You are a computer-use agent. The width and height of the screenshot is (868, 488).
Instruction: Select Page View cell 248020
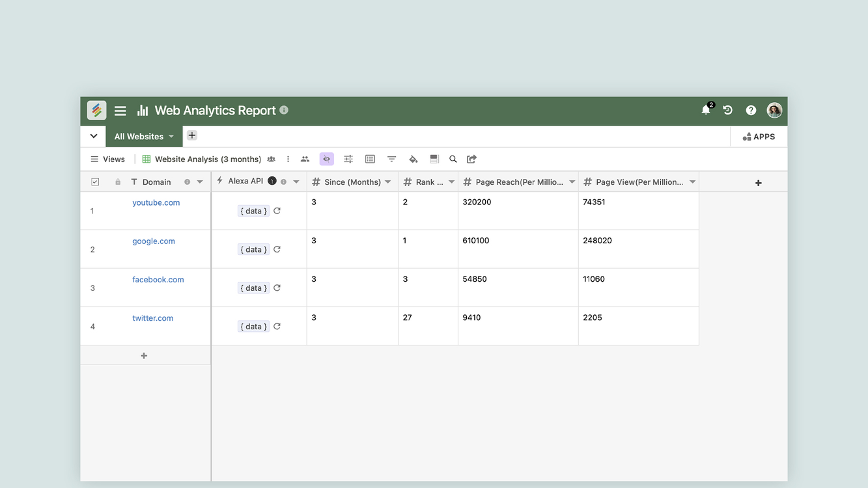pyautogui.click(x=639, y=249)
